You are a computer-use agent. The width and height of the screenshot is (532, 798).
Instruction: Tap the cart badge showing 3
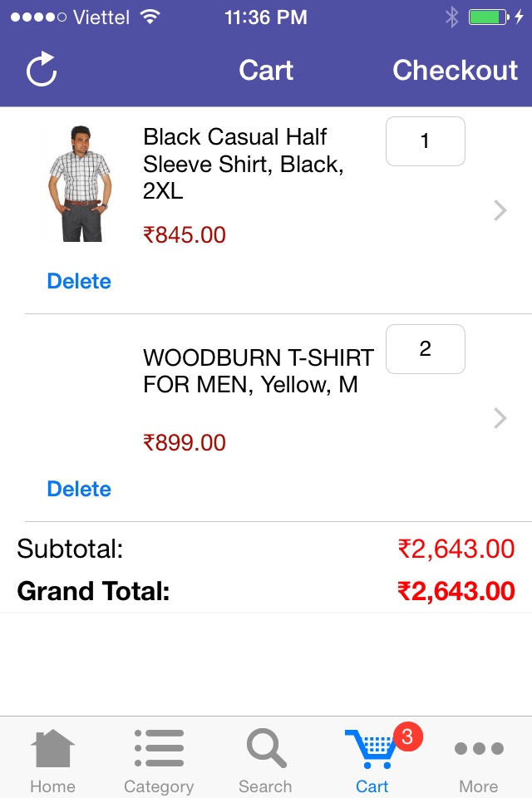407,736
